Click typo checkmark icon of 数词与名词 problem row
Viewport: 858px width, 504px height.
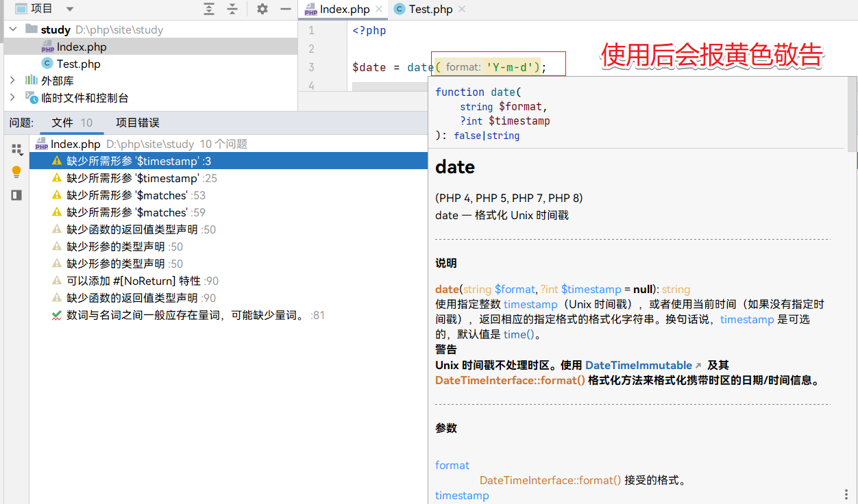[x=57, y=315]
